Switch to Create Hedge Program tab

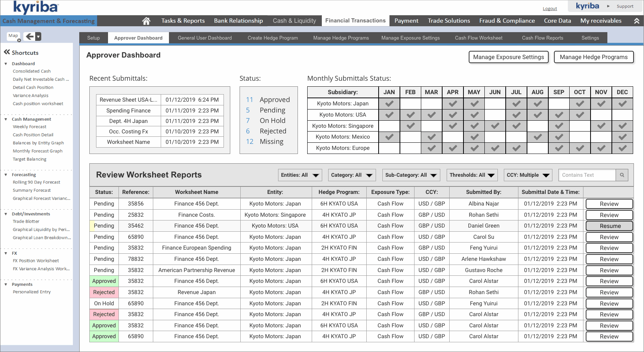(x=272, y=38)
